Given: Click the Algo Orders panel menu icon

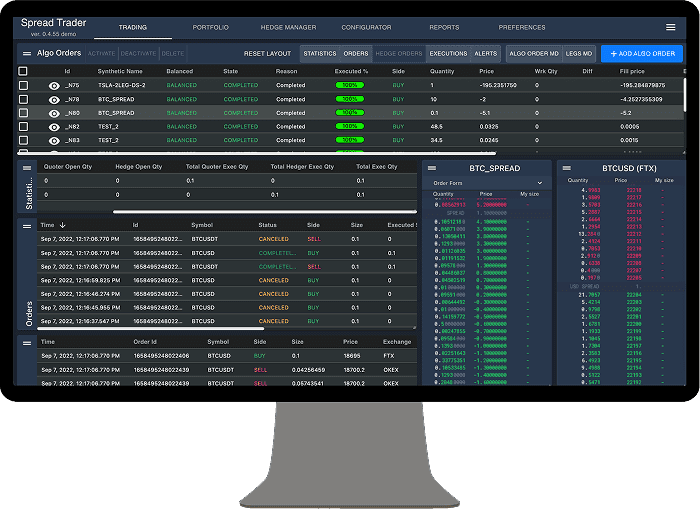Looking at the screenshot, I should [27, 53].
